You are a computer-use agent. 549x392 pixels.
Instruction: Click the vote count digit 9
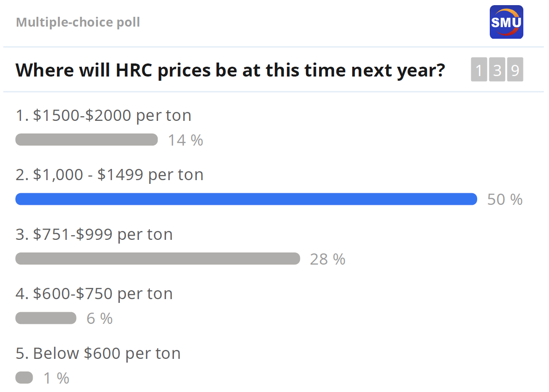515,70
